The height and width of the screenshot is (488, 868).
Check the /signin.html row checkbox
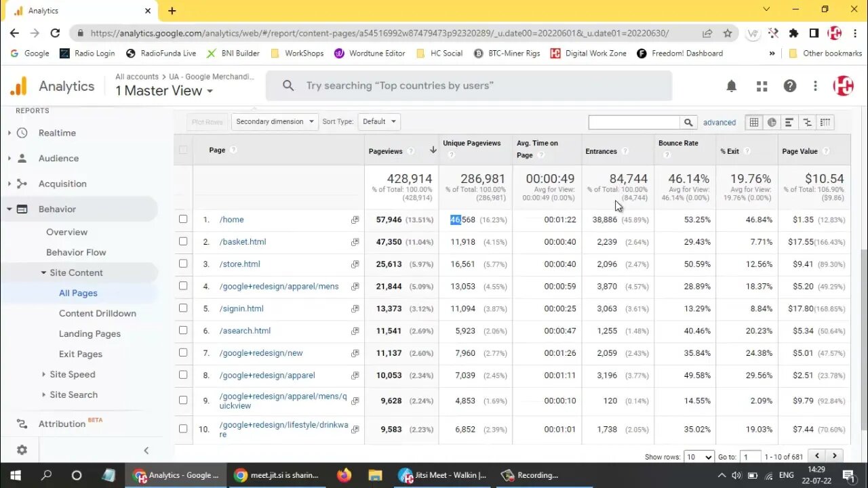[x=183, y=308]
